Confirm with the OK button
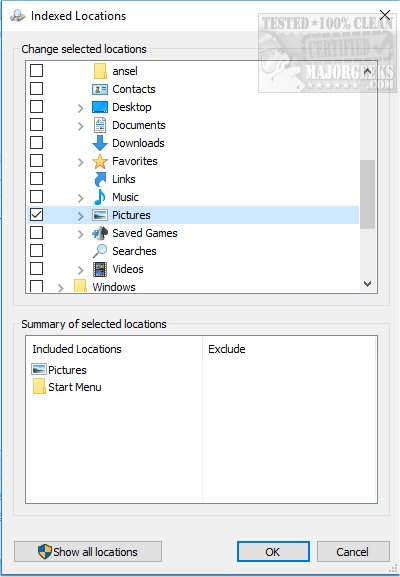The height and width of the screenshot is (577, 400). (x=273, y=552)
